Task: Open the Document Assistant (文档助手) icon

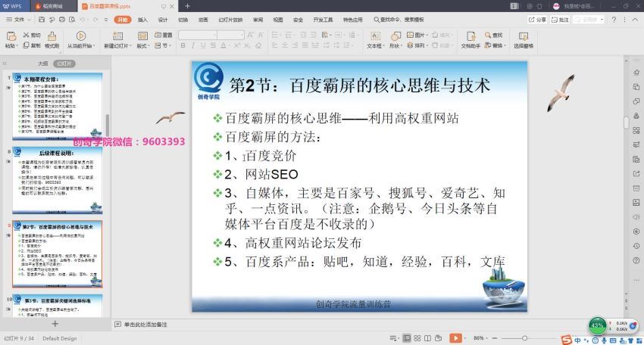Action: click(470, 36)
